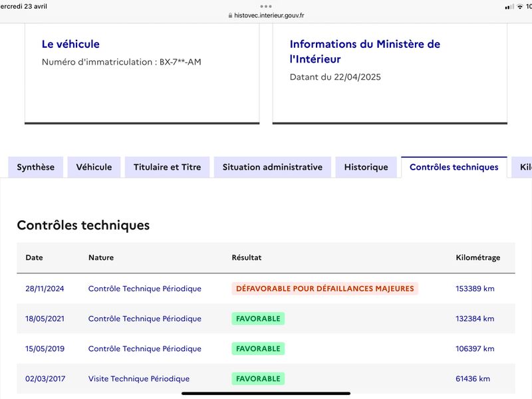Image resolution: width=532 pixels, height=399 pixels.
Task: Click 'Visite Technique Périodique' in 2017 row
Action: (x=139, y=378)
